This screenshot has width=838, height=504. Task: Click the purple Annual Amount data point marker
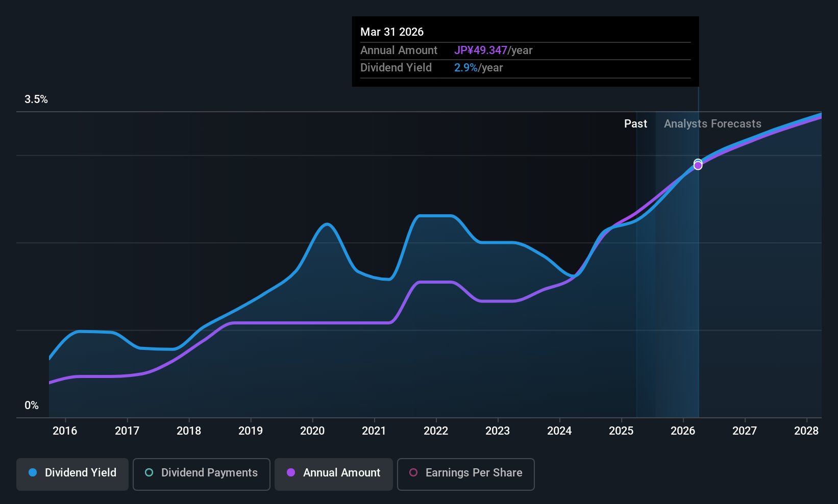(698, 166)
